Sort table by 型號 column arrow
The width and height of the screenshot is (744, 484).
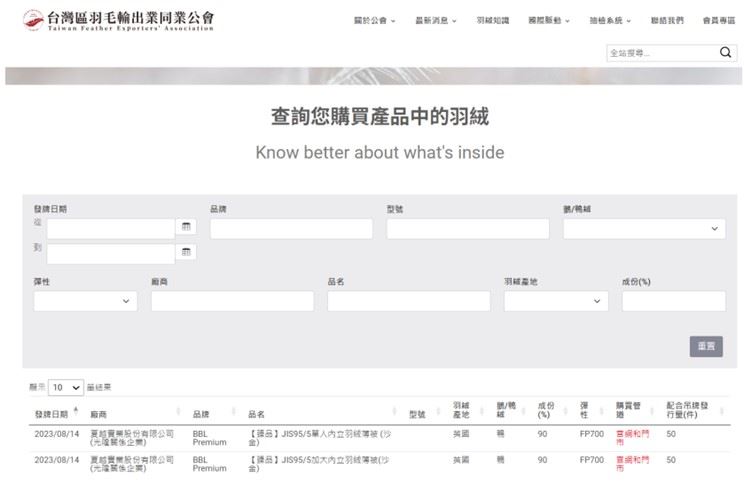438,411
